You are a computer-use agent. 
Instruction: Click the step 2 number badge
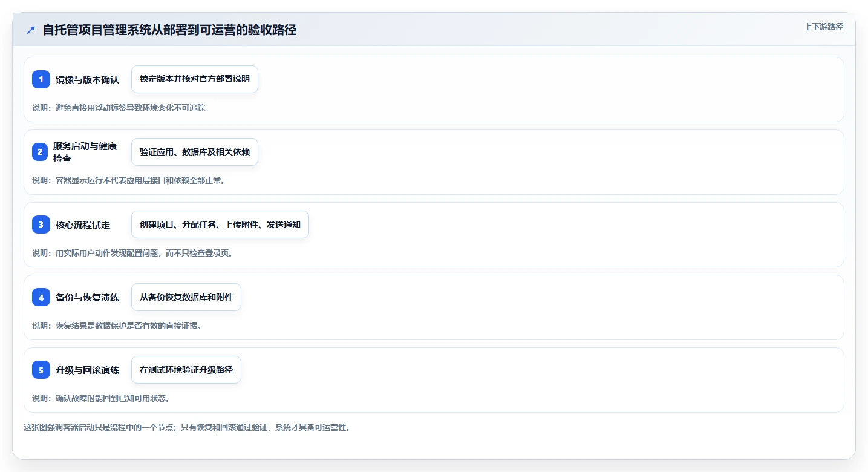click(41, 152)
